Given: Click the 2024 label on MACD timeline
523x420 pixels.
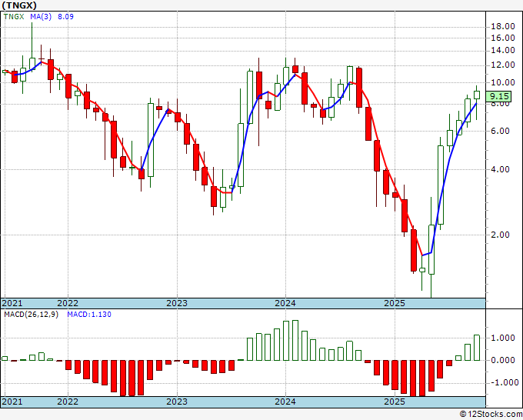Looking at the screenshot, I should 285,402.
